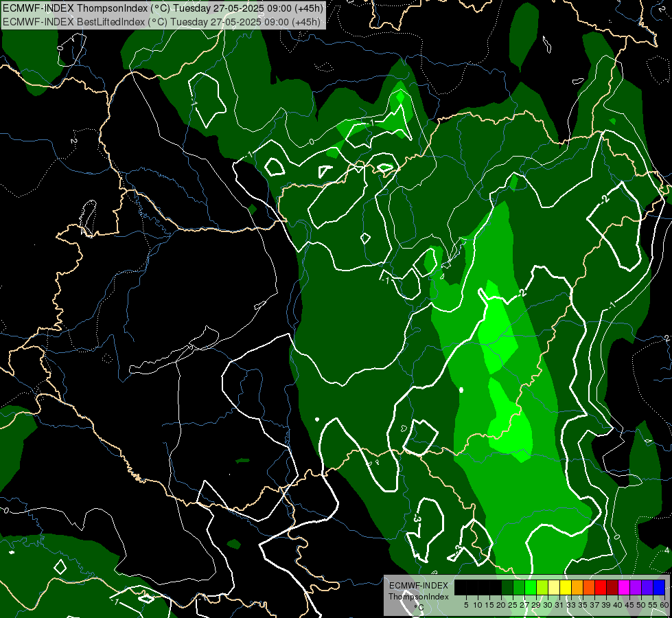Click the ECMWF-INDEX label in the legend
The width and height of the screenshot is (672, 618).
(x=419, y=586)
